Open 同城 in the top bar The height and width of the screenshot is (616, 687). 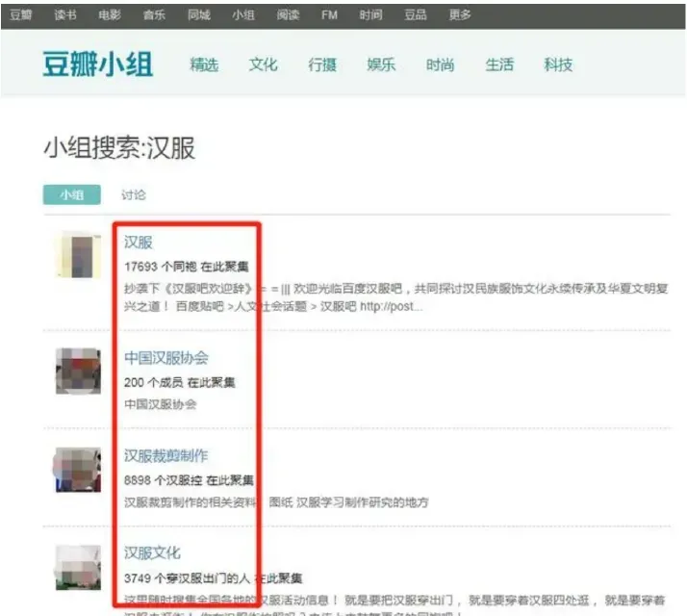[x=199, y=15]
